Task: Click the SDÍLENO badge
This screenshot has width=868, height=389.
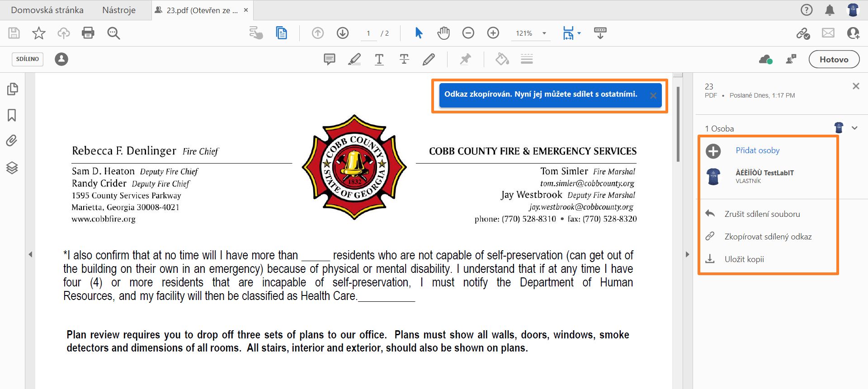Action: pyautogui.click(x=28, y=59)
